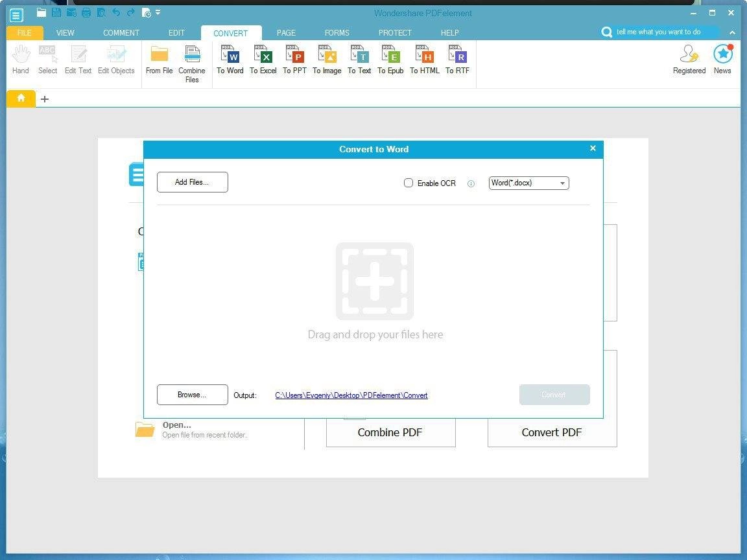
Task: Collapse the ribbon with the chevron arrow
Action: pyautogui.click(x=731, y=32)
